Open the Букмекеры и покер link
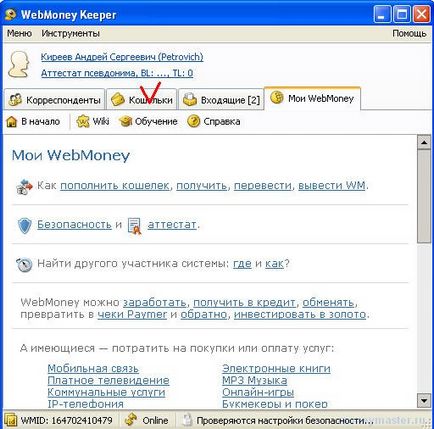Viewport: 434px width, 429px height. (x=275, y=404)
